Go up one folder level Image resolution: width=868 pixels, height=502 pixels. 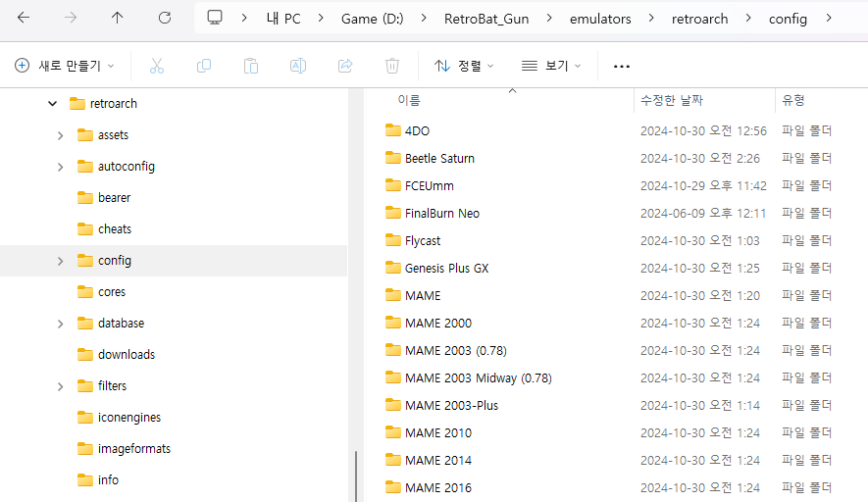click(117, 18)
